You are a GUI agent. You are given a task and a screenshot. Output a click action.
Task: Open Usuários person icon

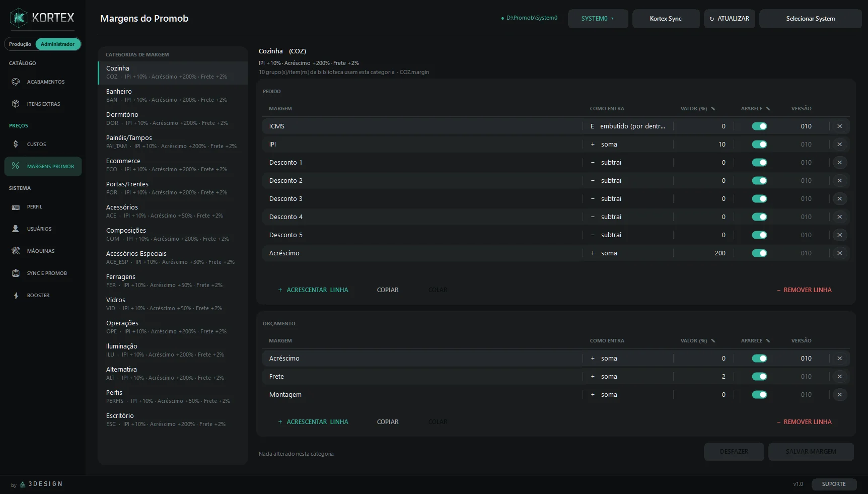point(16,229)
